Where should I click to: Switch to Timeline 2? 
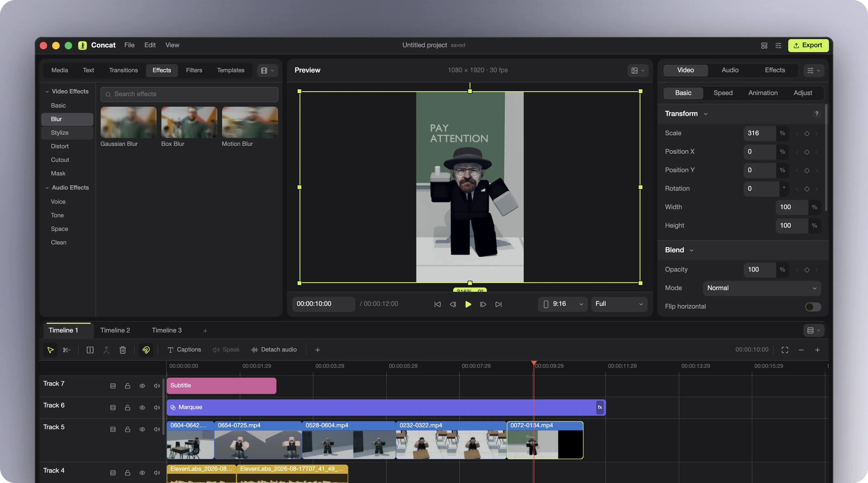tap(115, 330)
